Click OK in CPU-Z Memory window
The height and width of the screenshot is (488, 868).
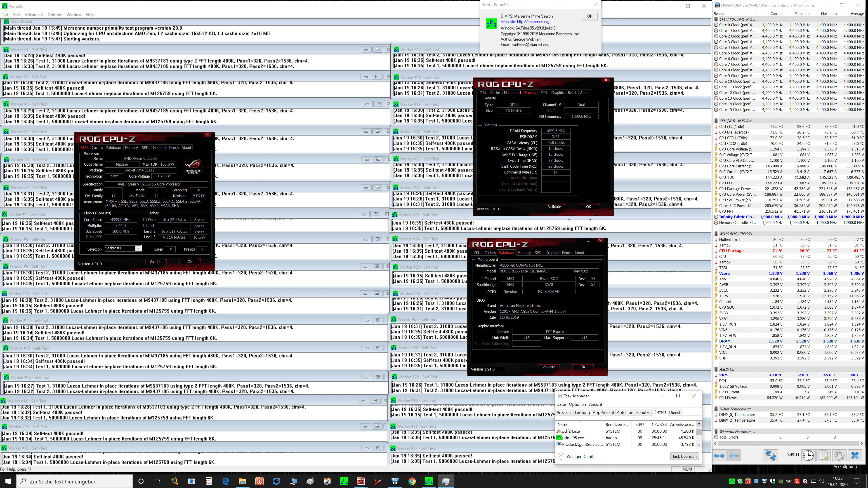point(588,207)
